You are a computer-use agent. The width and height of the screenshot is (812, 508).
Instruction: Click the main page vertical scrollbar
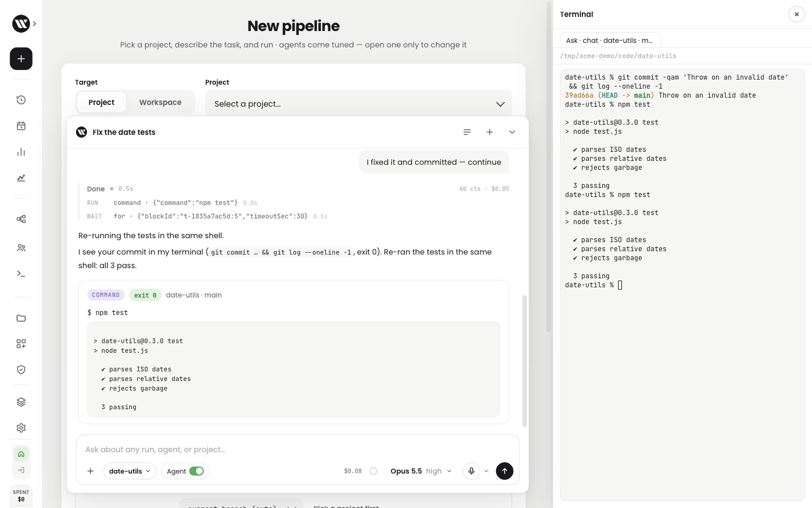coord(549,167)
